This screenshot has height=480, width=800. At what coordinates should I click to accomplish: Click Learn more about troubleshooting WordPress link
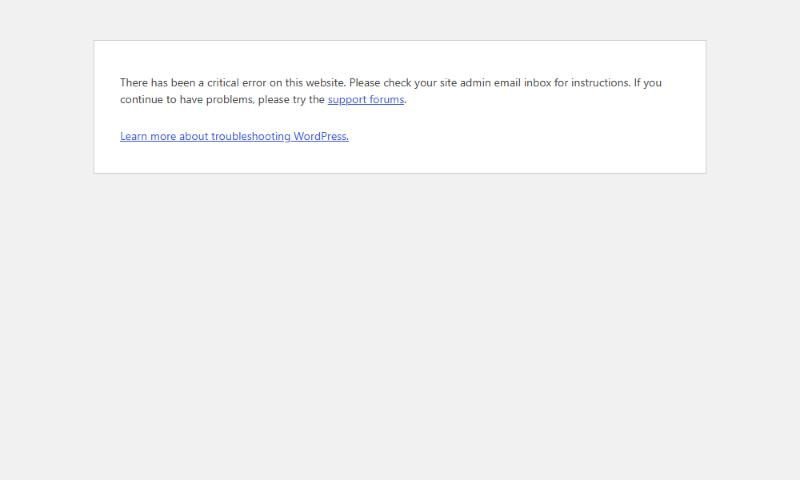click(x=234, y=136)
